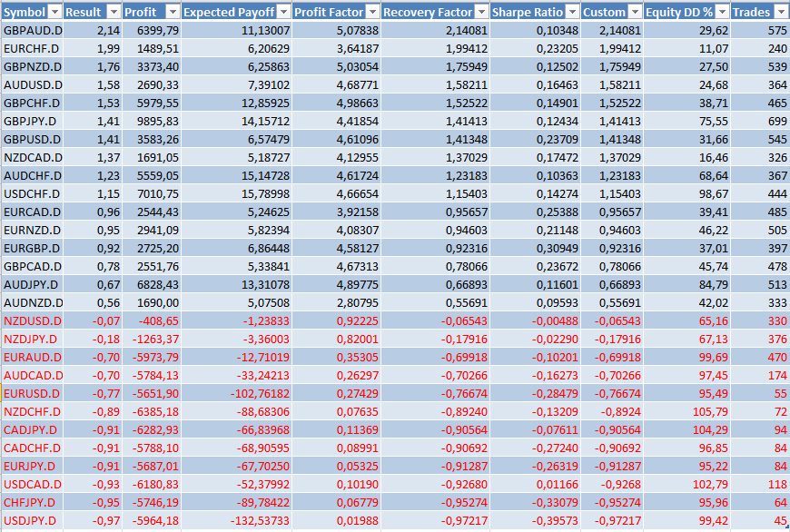
Task: Select the GBPAUD.D symbol cell
Action: pyautogui.click(x=32, y=30)
